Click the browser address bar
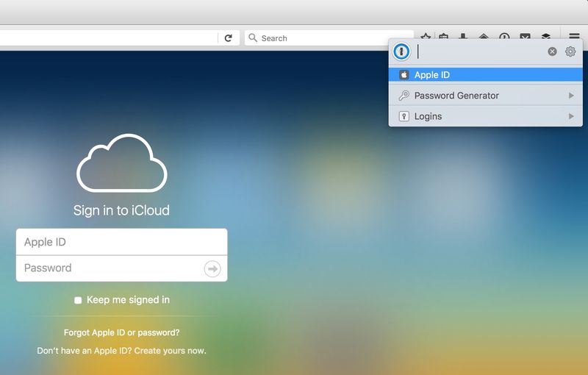 108,38
